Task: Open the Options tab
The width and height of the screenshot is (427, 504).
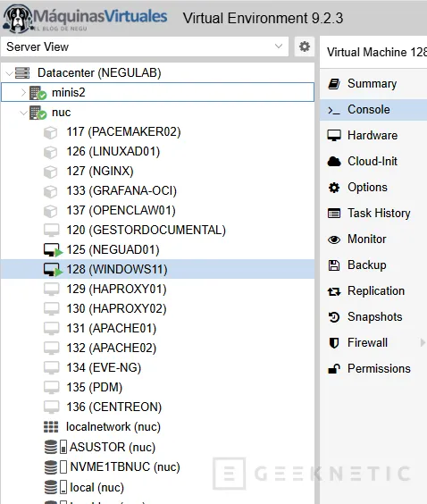Action: pos(373,188)
